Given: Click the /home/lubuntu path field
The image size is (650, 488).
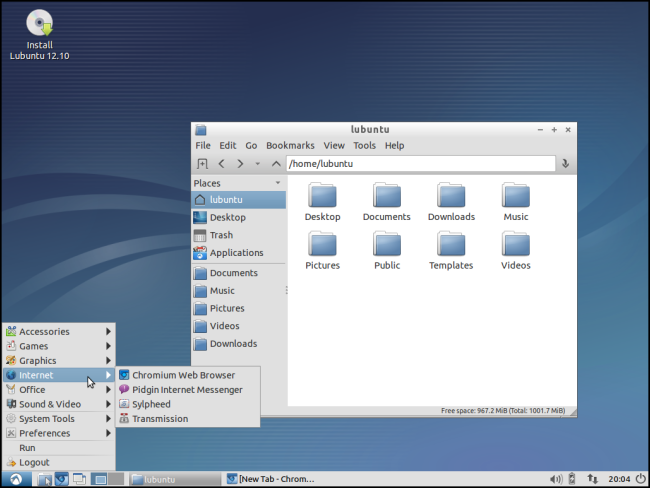Looking at the screenshot, I should (420, 163).
